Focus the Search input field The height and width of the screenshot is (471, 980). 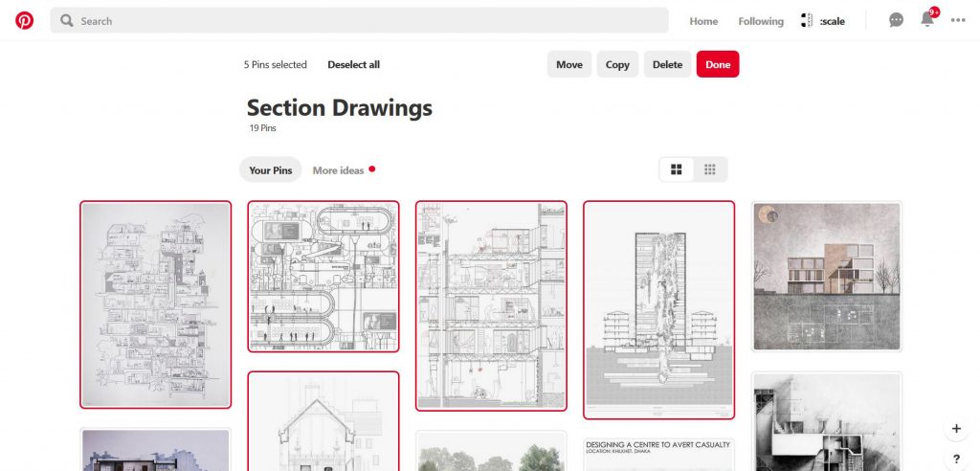point(360,21)
